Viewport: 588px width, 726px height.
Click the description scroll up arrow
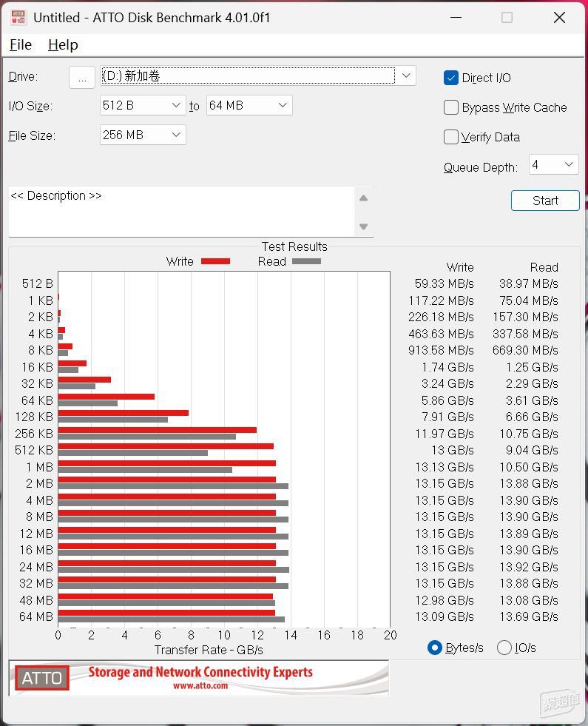coord(364,198)
